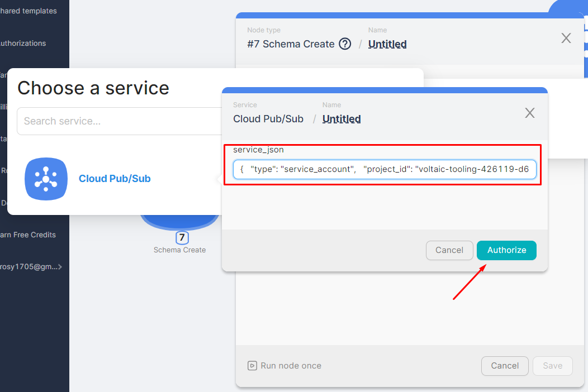Cancel the Cloud Pub/Sub authorization
Viewport: 588px width, 392px height.
coord(449,250)
